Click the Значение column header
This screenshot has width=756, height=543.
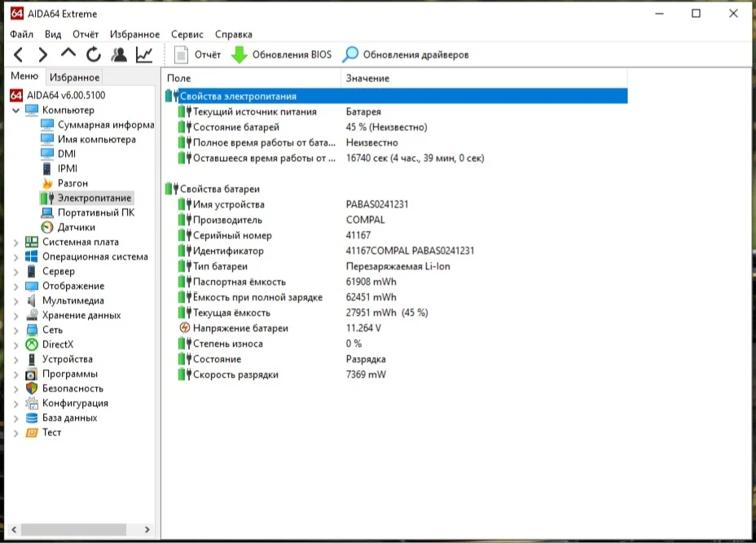click(484, 78)
